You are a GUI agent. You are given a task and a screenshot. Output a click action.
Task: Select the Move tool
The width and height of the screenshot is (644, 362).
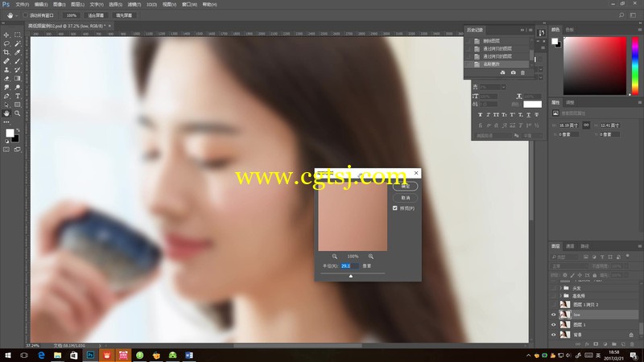(x=6, y=35)
